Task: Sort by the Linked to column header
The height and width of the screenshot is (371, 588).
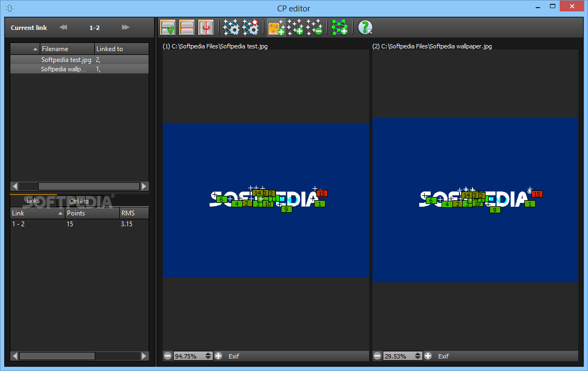Action: (x=121, y=49)
